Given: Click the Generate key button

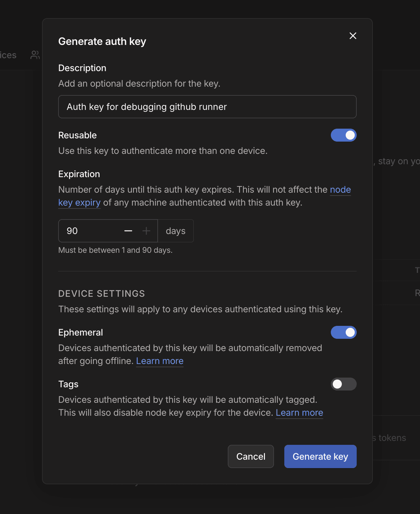Looking at the screenshot, I should click(320, 456).
